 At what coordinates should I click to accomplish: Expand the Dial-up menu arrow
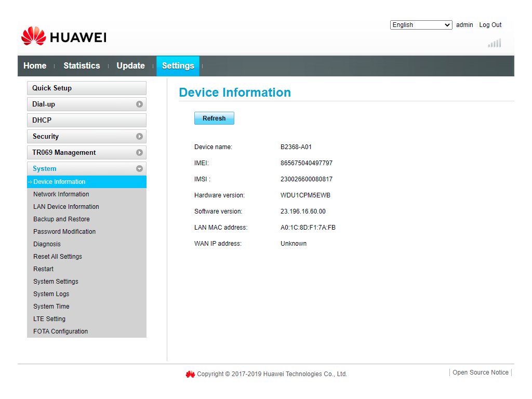coord(139,104)
